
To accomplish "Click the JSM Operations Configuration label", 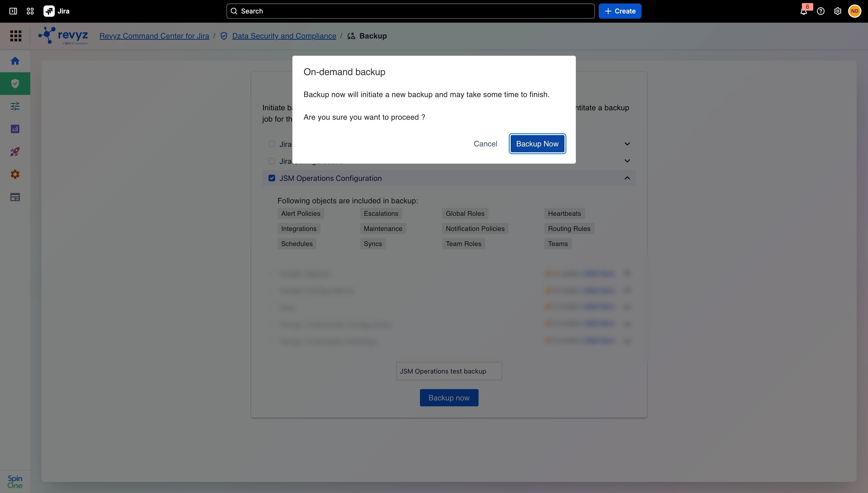I will (330, 178).
